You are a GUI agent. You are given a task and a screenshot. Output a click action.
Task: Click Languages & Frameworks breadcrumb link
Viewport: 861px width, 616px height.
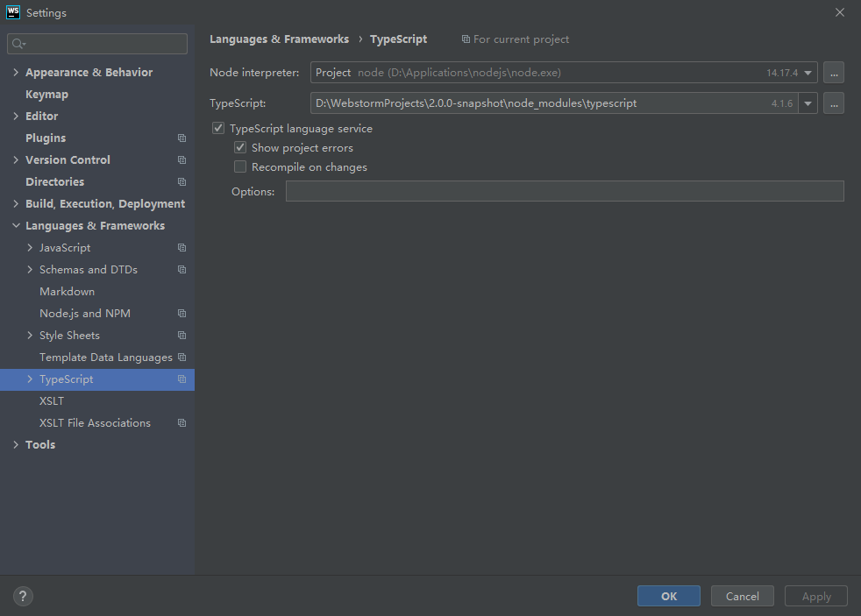279,39
